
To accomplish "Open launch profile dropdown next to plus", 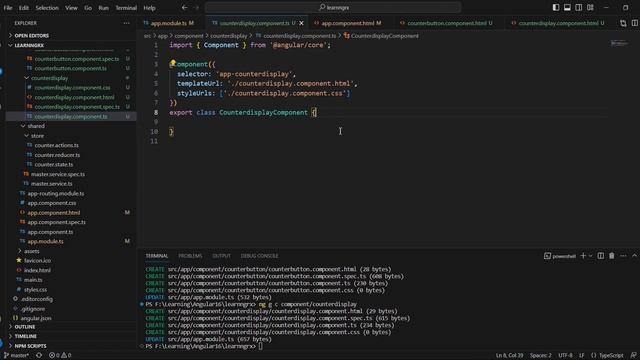I will (x=590, y=256).
